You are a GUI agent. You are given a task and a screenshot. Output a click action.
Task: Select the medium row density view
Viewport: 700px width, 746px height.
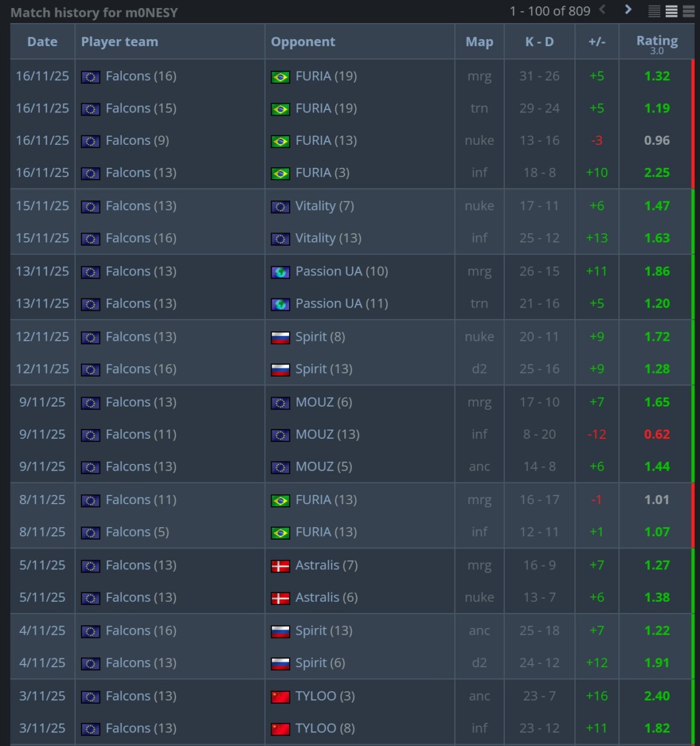(x=671, y=11)
